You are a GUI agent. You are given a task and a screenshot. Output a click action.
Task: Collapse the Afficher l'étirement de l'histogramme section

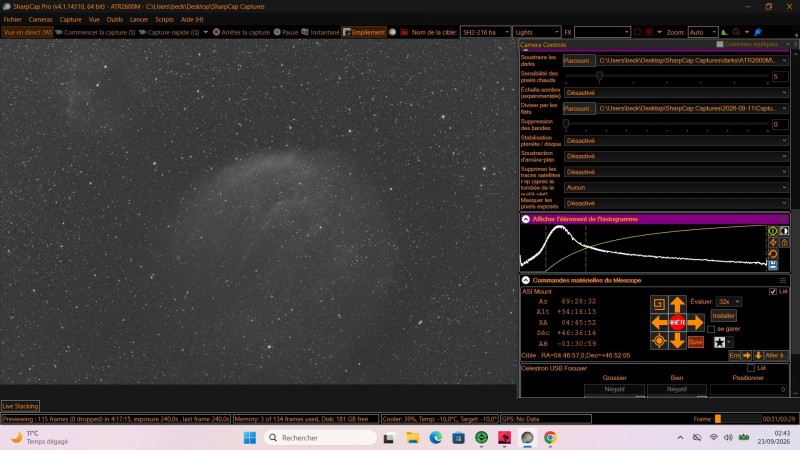pos(526,219)
